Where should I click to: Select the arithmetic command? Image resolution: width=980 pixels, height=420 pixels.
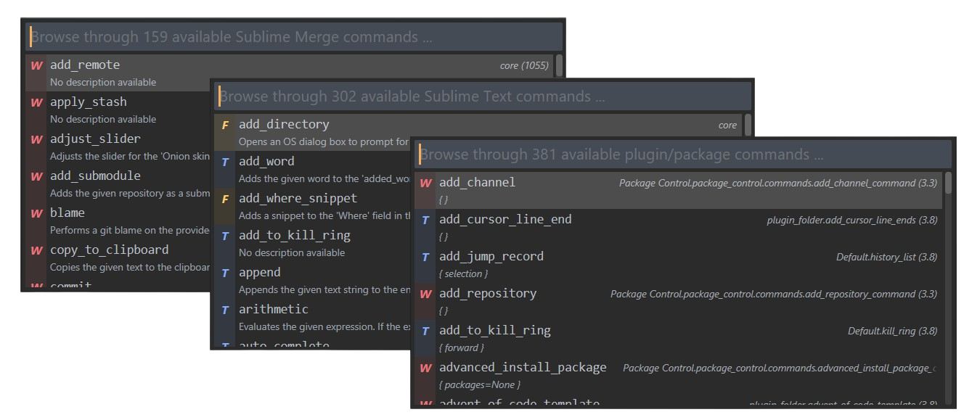tap(312, 317)
